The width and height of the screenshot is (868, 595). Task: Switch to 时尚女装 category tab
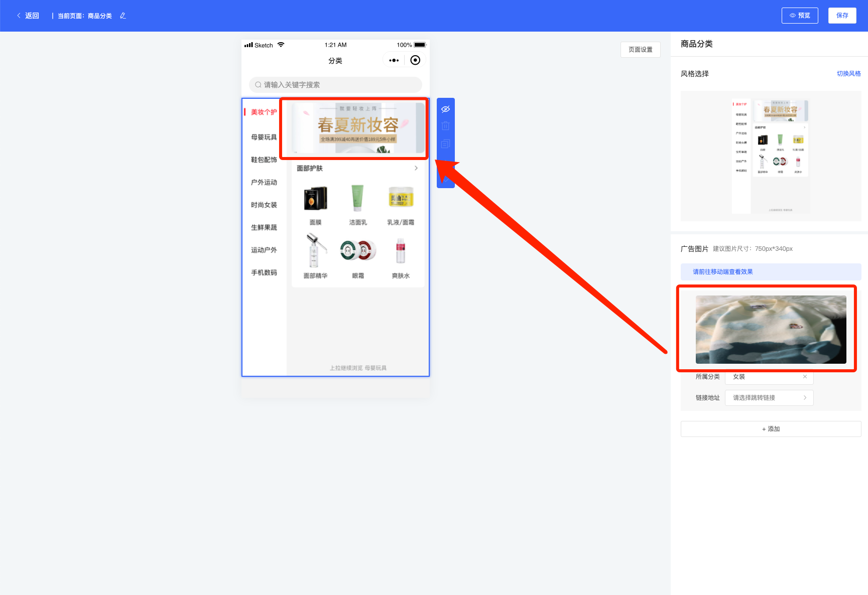pos(264,205)
